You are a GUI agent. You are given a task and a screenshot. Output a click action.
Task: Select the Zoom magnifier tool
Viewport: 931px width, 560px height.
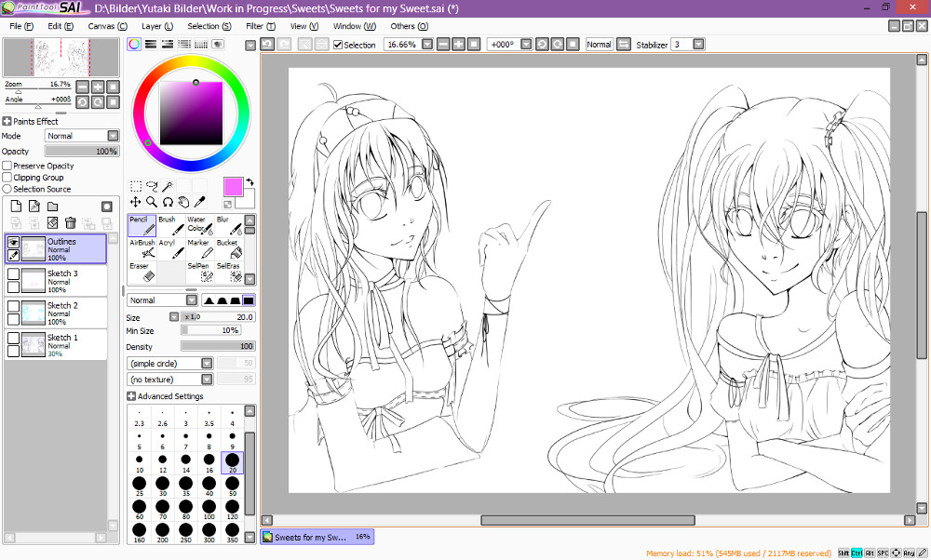coord(151,201)
